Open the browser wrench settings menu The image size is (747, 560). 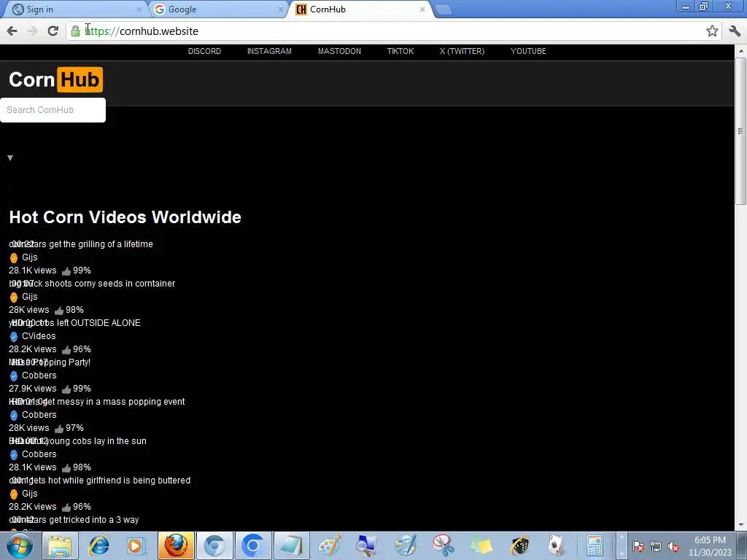(735, 31)
